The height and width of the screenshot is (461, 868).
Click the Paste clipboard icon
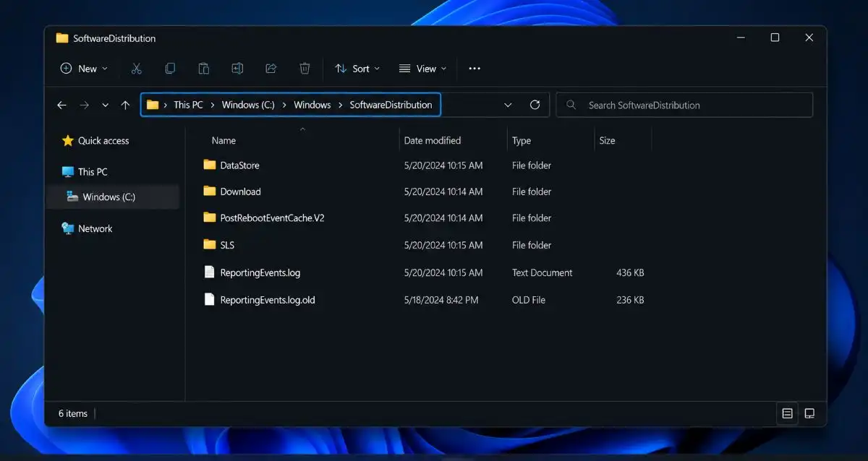coord(204,69)
